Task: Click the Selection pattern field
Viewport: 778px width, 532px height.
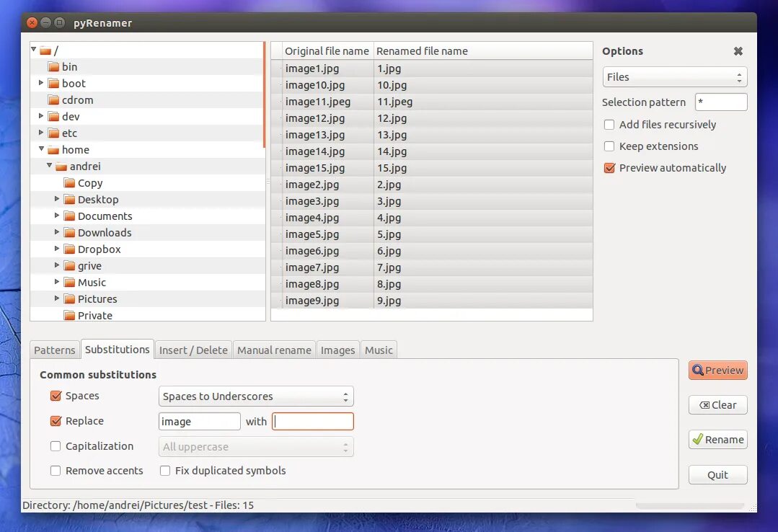Action: [x=721, y=102]
